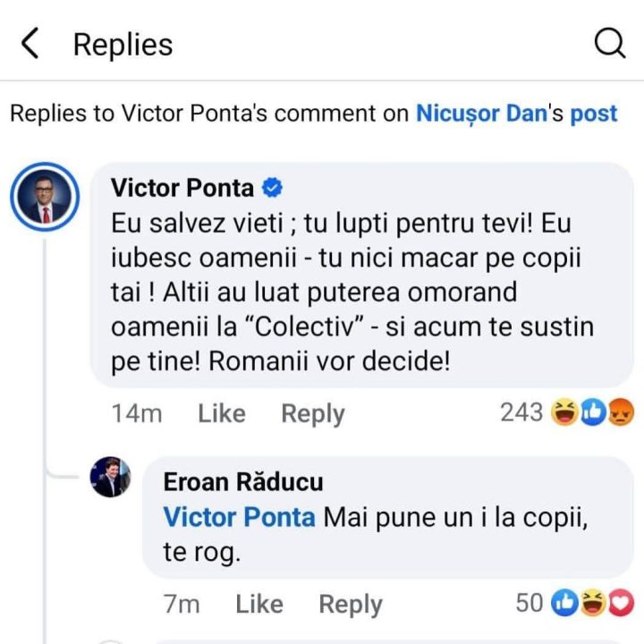Open search with the magnifier icon
This screenshot has width=644, height=644.
click(610, 44)
